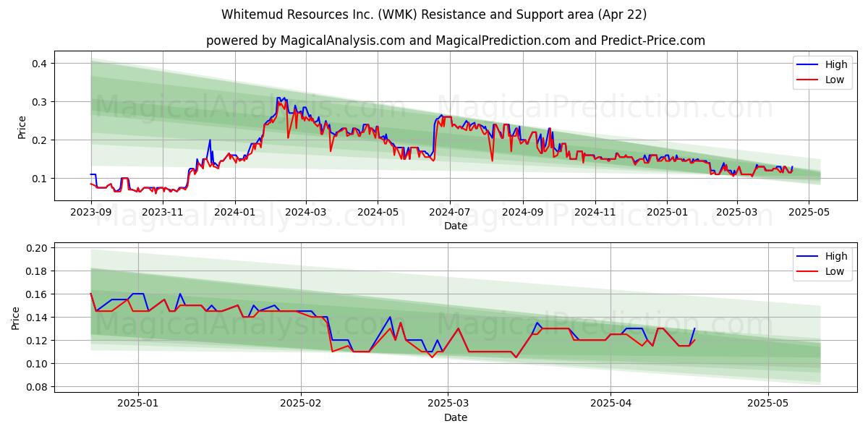Click the '2023-11' tick label on the top chart
The height and width of the screenshot is (434, 868).
click(x=163, y=213)
